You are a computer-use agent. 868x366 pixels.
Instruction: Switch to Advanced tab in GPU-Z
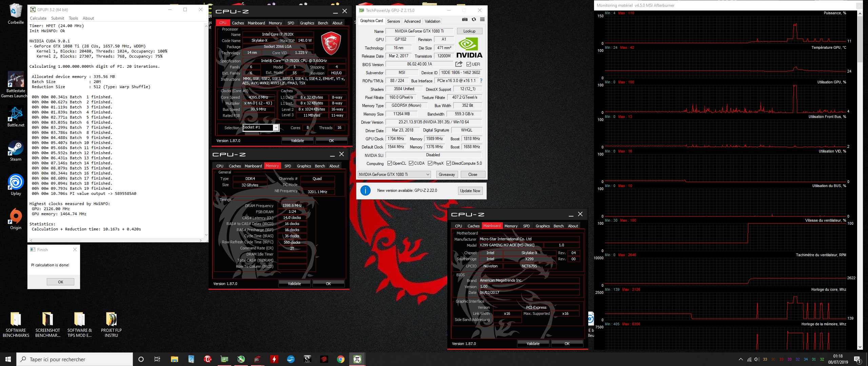(x=412, y=21)
